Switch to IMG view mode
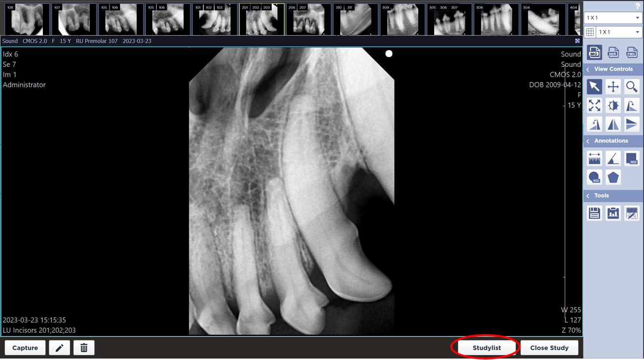The image size is (644, 360). click(594, 52)
